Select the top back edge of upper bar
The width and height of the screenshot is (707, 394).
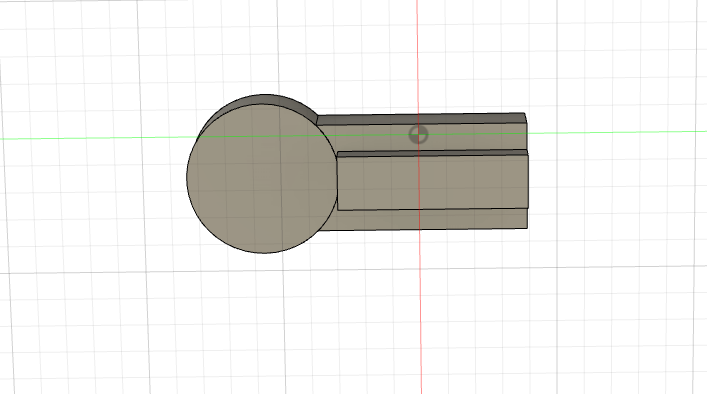420,114
